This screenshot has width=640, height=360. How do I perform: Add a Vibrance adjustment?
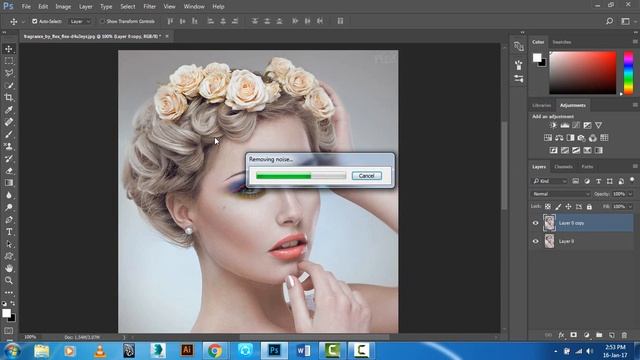tap(598, 125)
